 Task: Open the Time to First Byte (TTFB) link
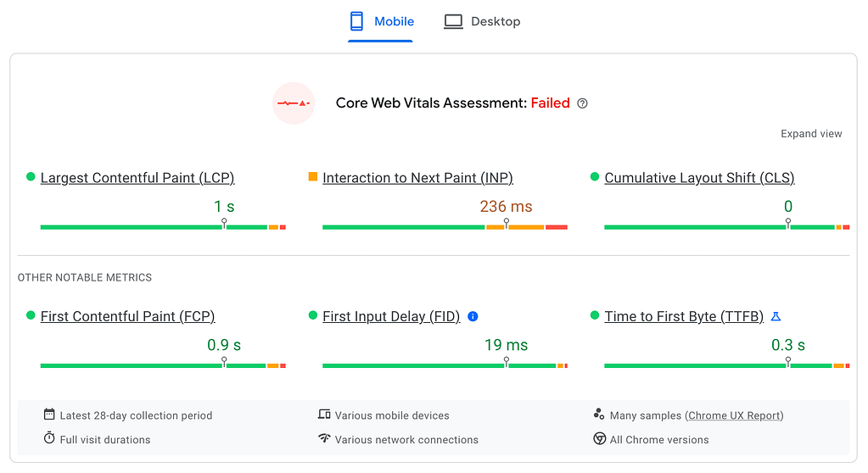684,316
